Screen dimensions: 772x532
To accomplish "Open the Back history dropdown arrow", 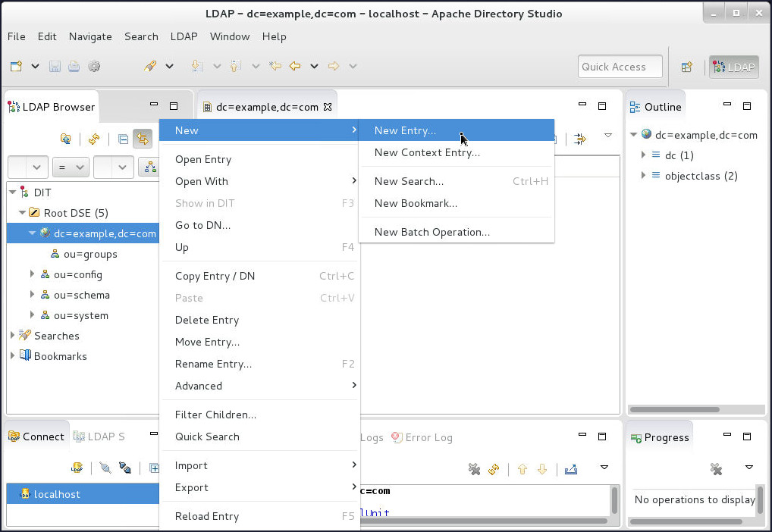I will point(314,66).
